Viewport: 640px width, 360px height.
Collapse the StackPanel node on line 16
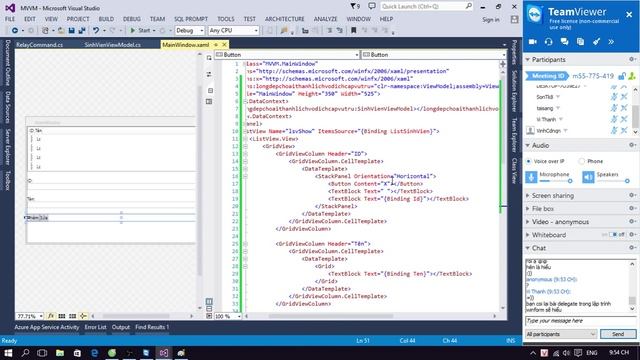point(245,176)
